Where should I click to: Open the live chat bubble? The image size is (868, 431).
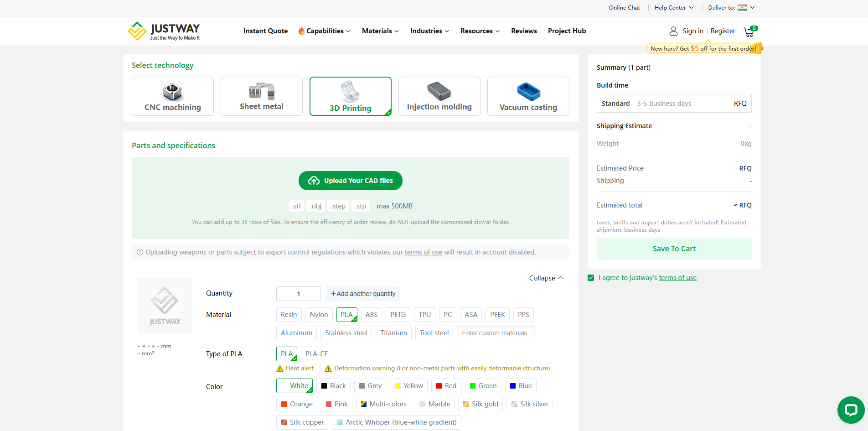[851, 410]
